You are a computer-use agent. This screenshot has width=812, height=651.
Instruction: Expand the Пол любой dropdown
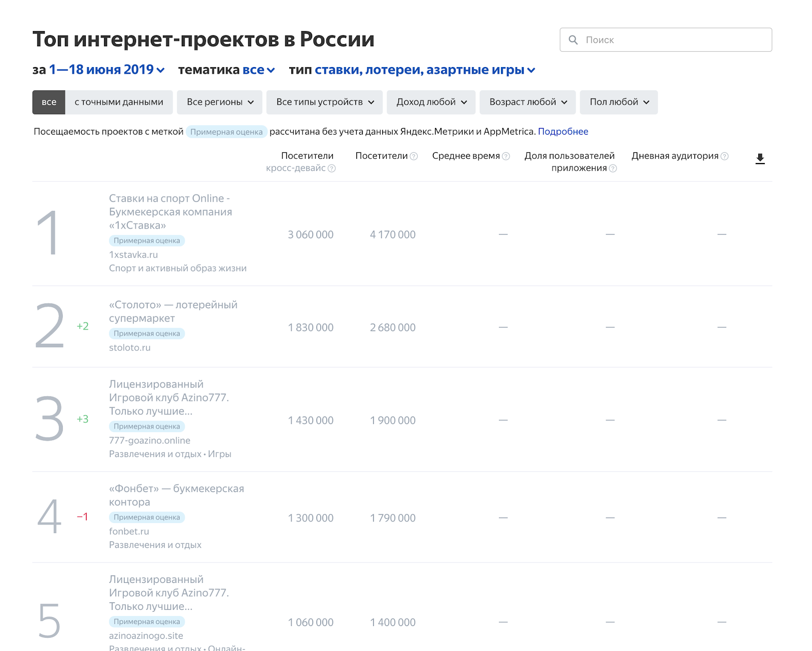(619, 102)
